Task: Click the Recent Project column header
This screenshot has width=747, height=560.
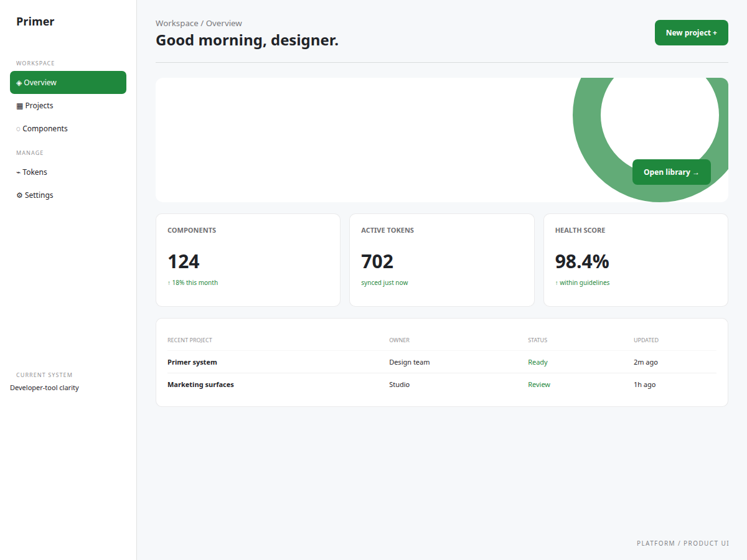Action: coord(190,340)
